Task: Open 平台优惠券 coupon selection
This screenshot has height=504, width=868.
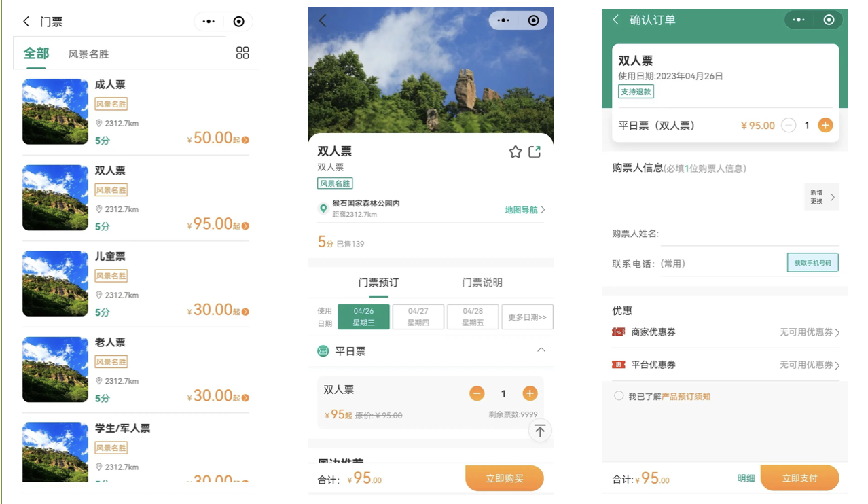Action: coord(808,365)
